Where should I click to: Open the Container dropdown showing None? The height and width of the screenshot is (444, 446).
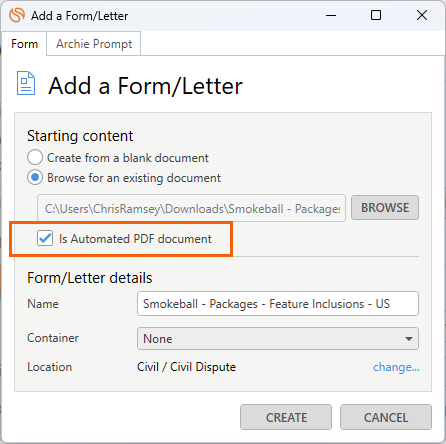278,339
